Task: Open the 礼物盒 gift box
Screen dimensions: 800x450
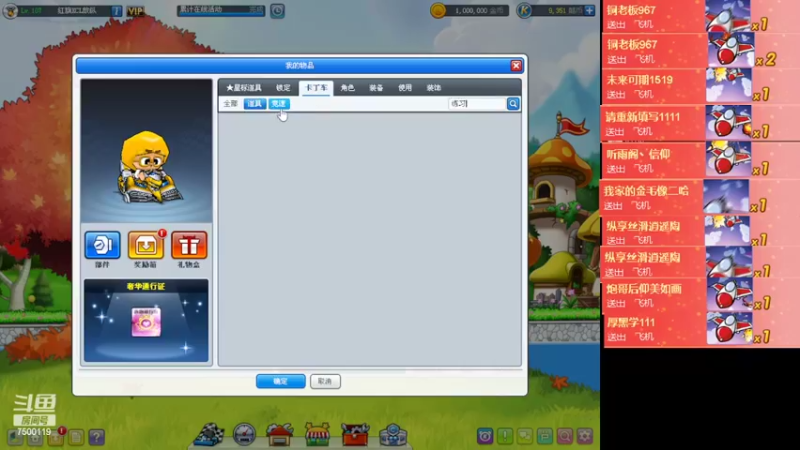Action: point(189,245)
